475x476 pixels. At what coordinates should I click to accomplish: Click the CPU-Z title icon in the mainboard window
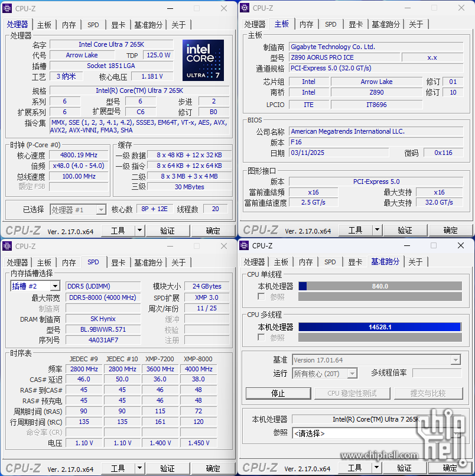click(x=245, y=8)
